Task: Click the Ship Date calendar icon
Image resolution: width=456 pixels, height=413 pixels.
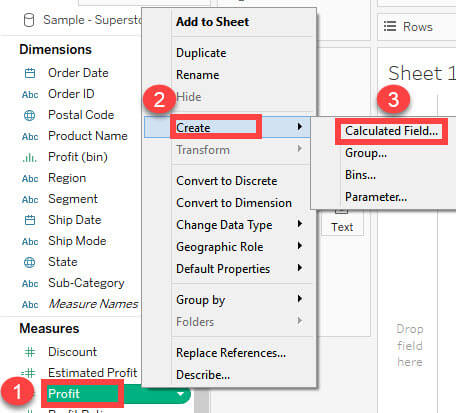Action: (x=30, y=220)
